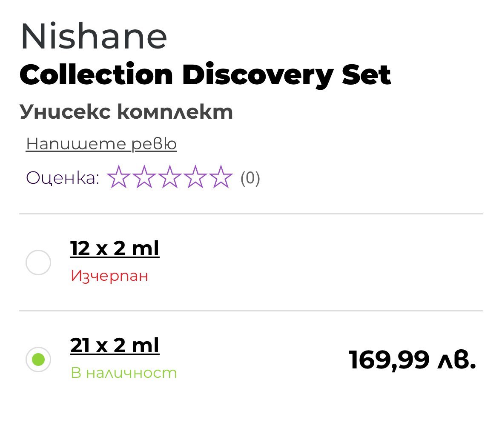Select the 12 x 2 ml radio button
The height and width of the screenshot is (448, 502).
pos(38,263)
